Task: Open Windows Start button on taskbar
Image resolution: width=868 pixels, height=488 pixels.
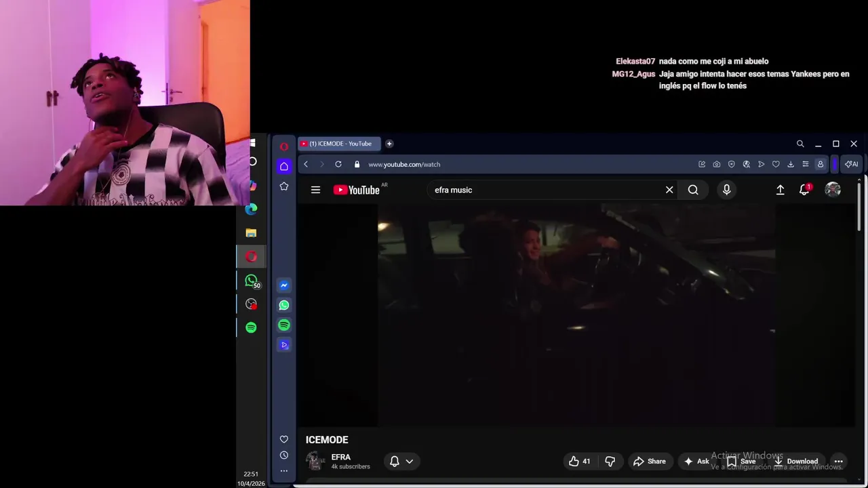Action: tap(252, 143)
